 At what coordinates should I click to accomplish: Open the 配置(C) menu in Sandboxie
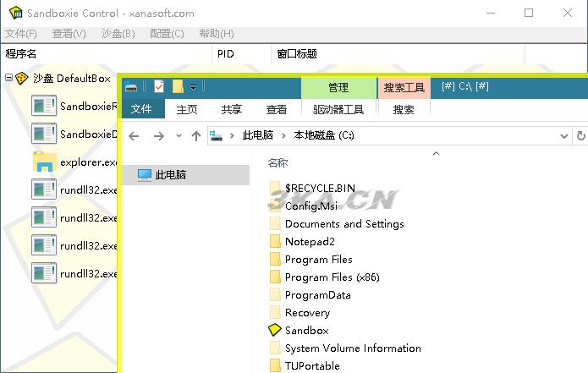(x=167, y=34)
